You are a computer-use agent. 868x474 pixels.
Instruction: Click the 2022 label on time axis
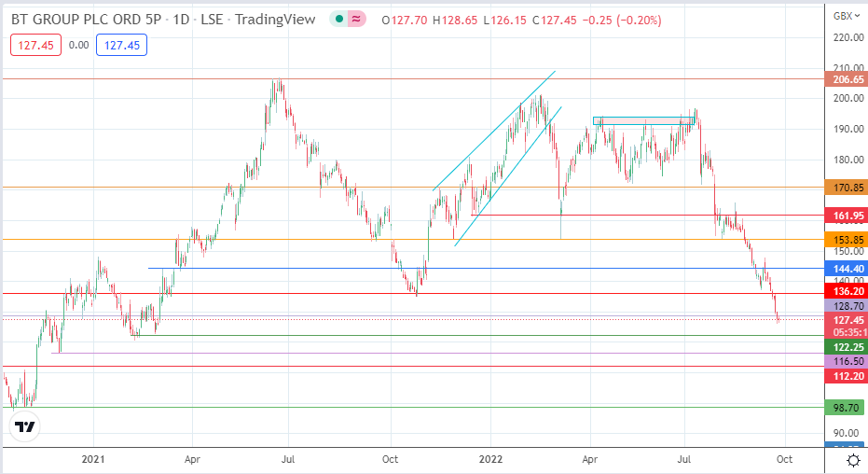click(x=490, y=459)
